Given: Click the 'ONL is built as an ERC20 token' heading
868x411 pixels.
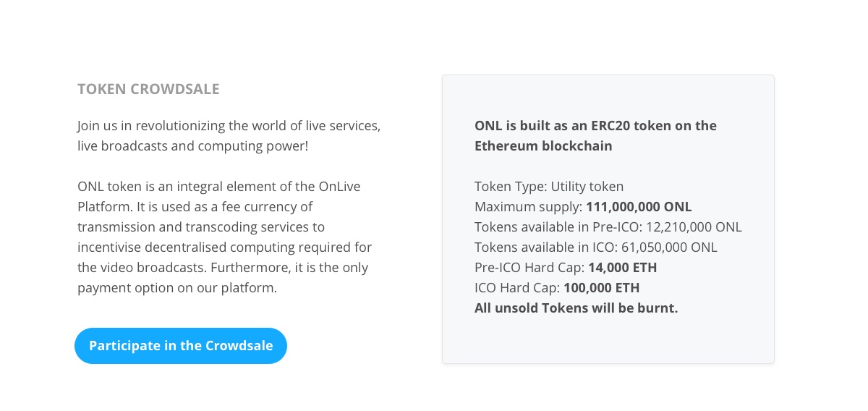Looking at the screenshot, I should pyautogui.click(x=595, y=125).
